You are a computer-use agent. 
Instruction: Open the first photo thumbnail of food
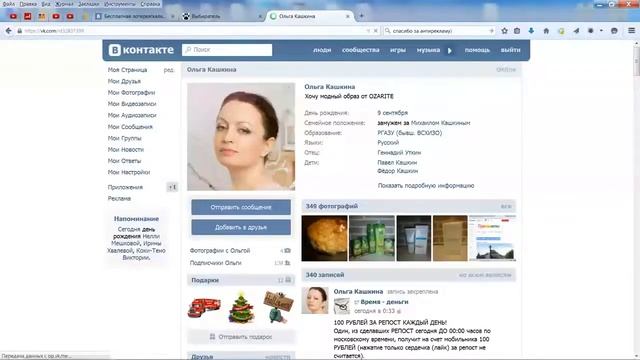pyautogui.click(x=324, y=238)
